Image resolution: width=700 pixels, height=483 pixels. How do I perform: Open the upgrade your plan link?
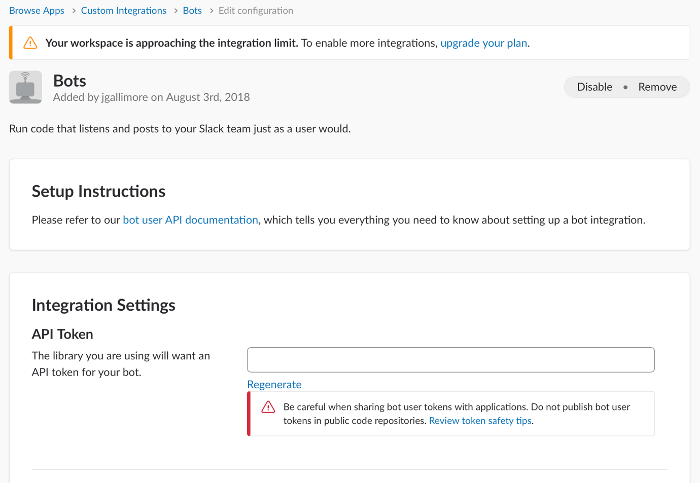483,43
